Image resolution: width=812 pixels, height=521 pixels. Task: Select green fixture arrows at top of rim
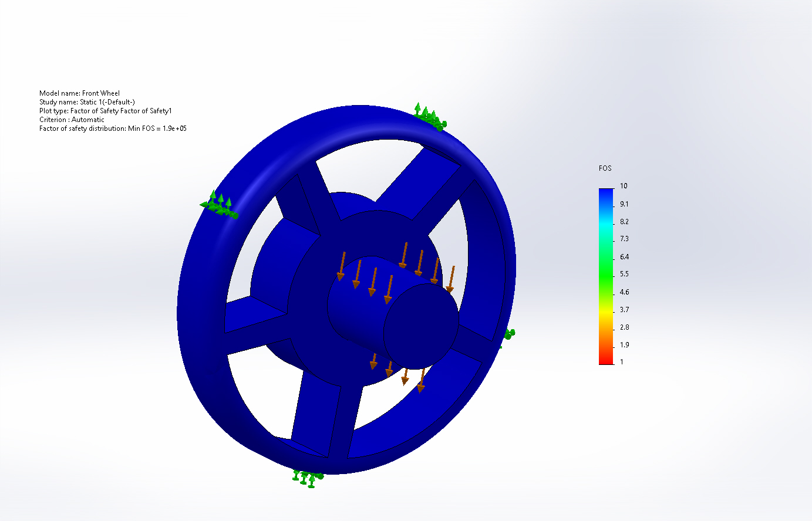point(429,117)
